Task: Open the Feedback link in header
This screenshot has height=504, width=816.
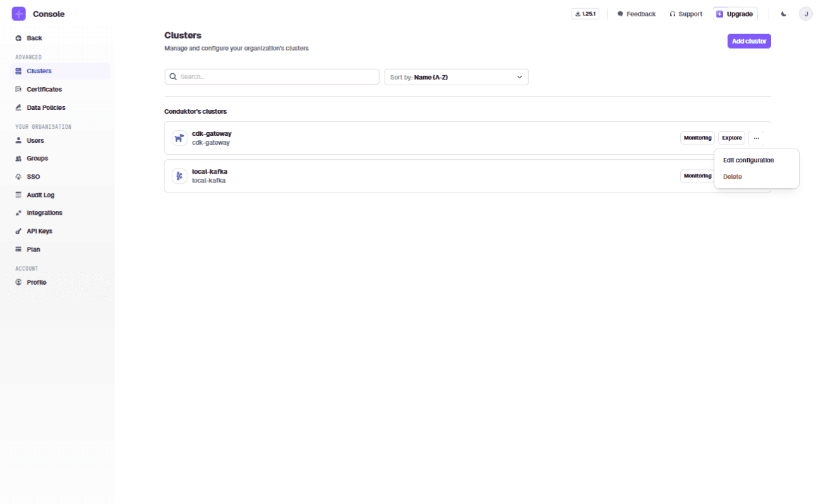Action: point(636,14)
